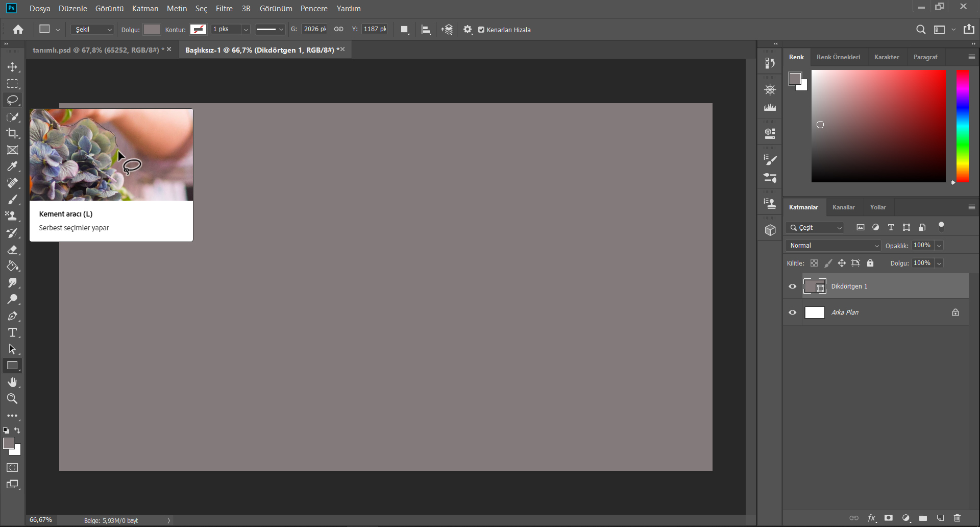Click the Histogram panel icon
The image size is (980, 527).
tap(770, 107)
